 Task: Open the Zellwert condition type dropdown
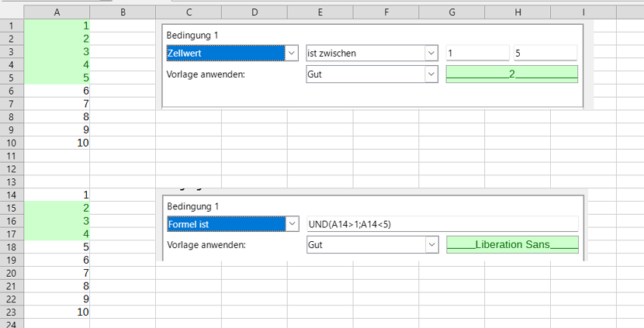292,54
